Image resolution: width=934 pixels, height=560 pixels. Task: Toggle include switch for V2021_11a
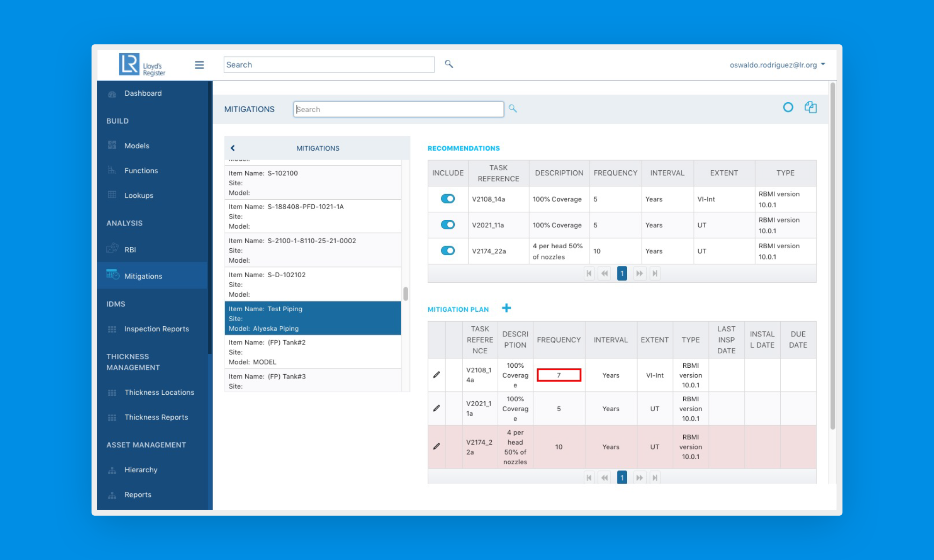pos(448,225)
